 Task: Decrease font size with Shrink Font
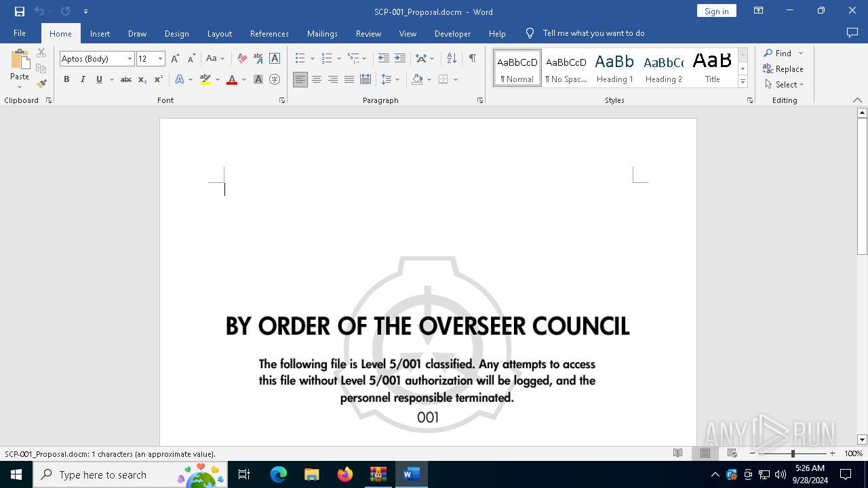point(191,59)
